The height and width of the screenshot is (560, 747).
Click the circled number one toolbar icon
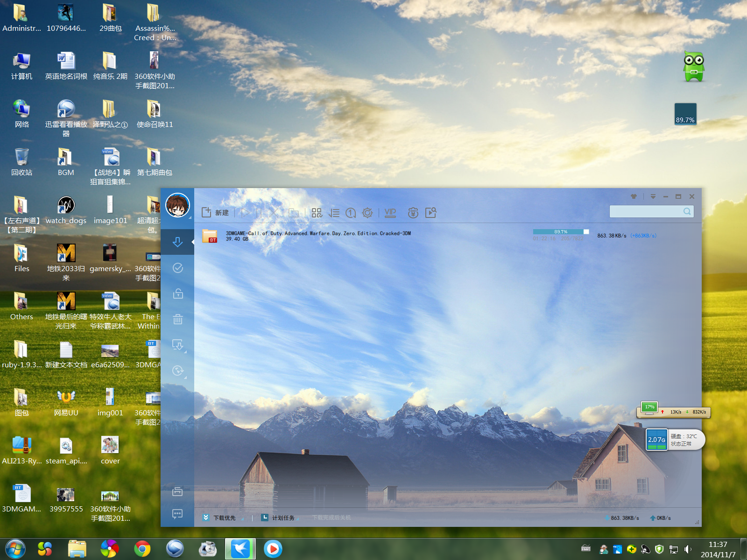[351, 213]
